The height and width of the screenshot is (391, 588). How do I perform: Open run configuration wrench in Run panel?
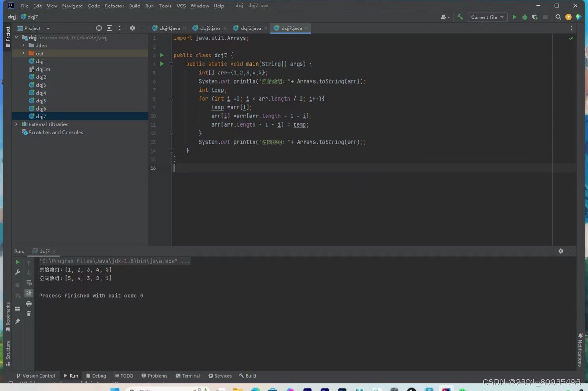pos(17,272)
